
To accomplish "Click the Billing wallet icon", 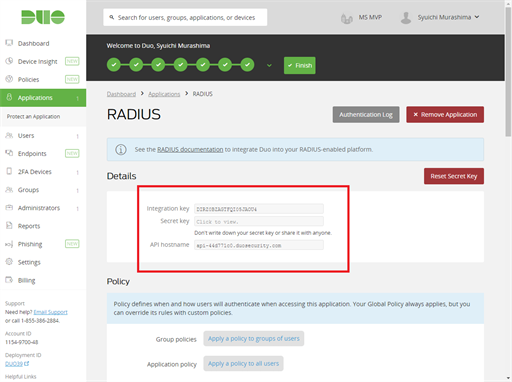I will (9, 280).
